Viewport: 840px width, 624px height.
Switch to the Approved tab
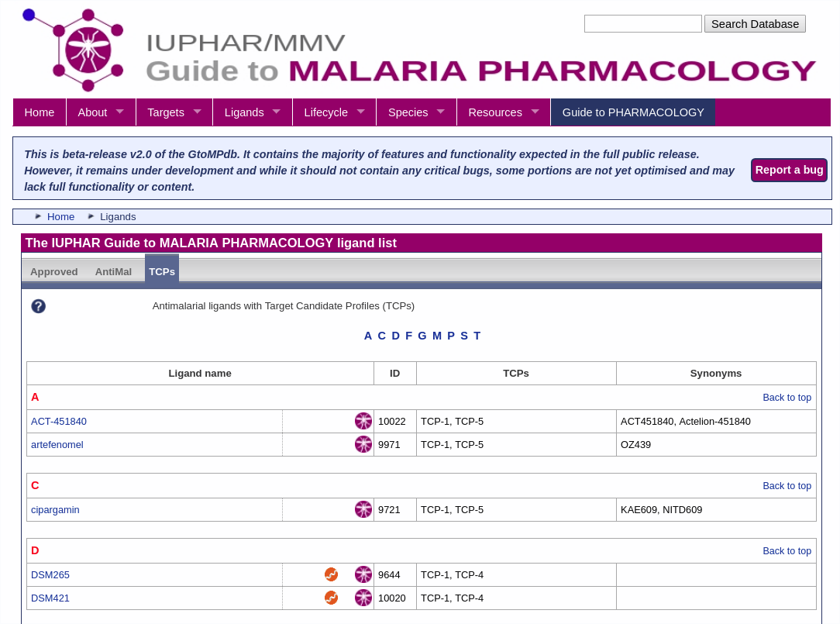[x=54, y=272]
